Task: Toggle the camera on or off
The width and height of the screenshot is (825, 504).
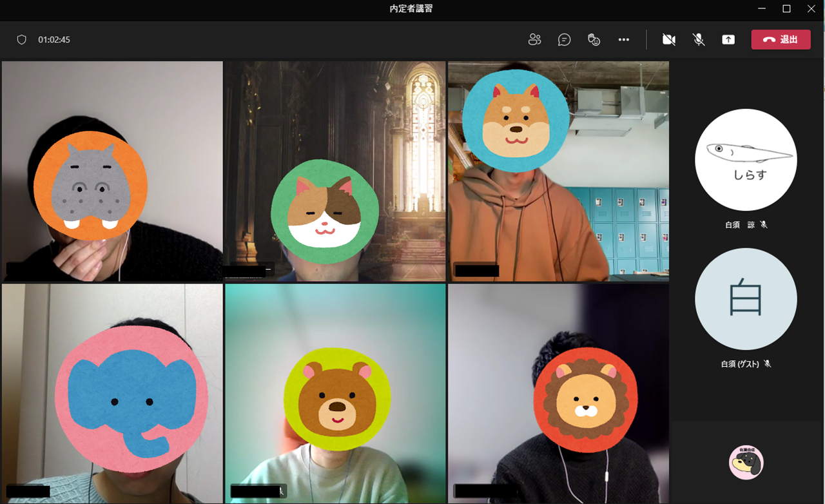Action: click(x=668, y=39)
